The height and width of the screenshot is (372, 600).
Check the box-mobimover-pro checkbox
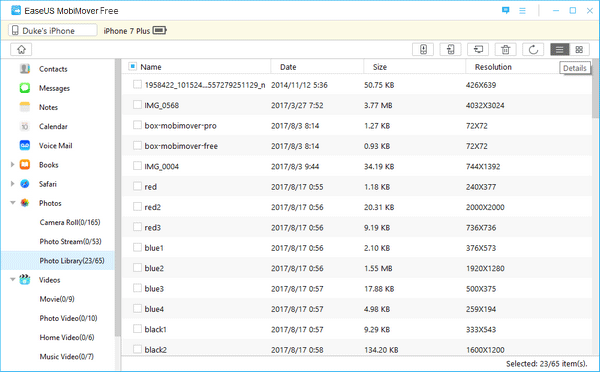[x=137, y=125]
